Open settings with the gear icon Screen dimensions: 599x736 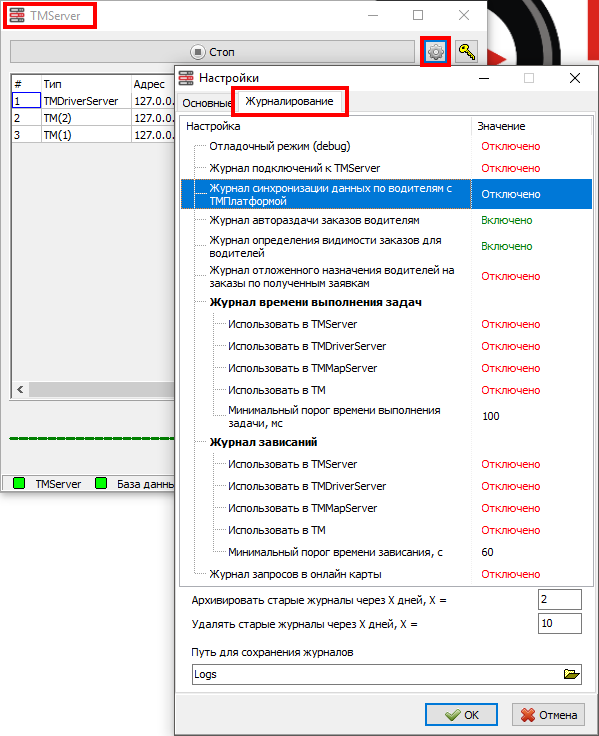[436, 52]
